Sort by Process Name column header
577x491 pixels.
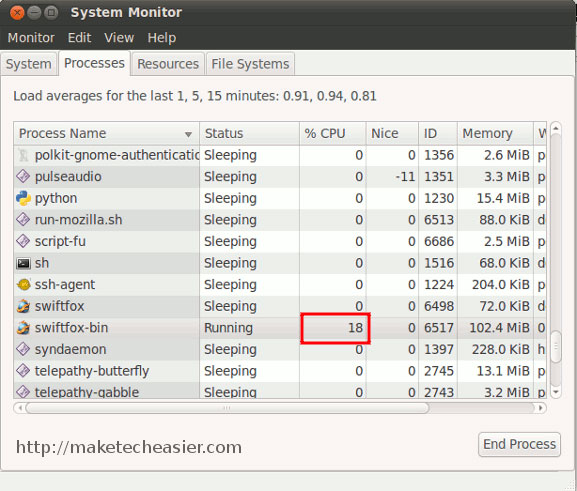tap(107, 133)
